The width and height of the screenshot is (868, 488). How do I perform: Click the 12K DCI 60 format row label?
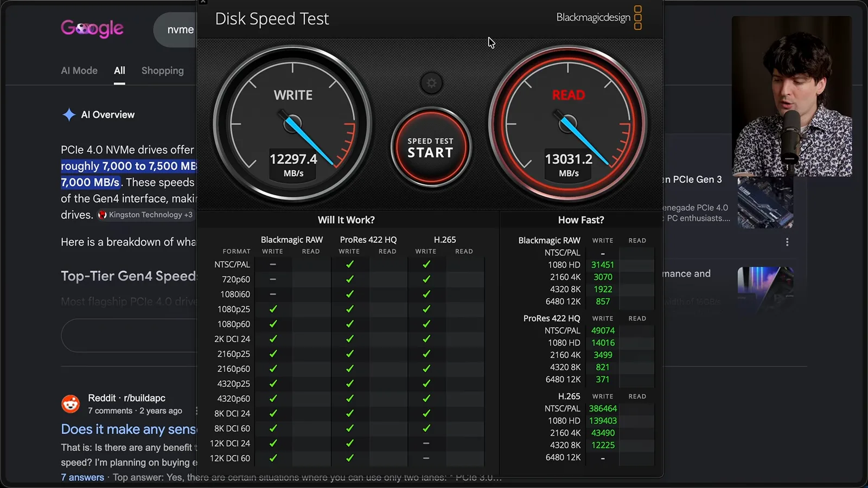click(230, 458)
